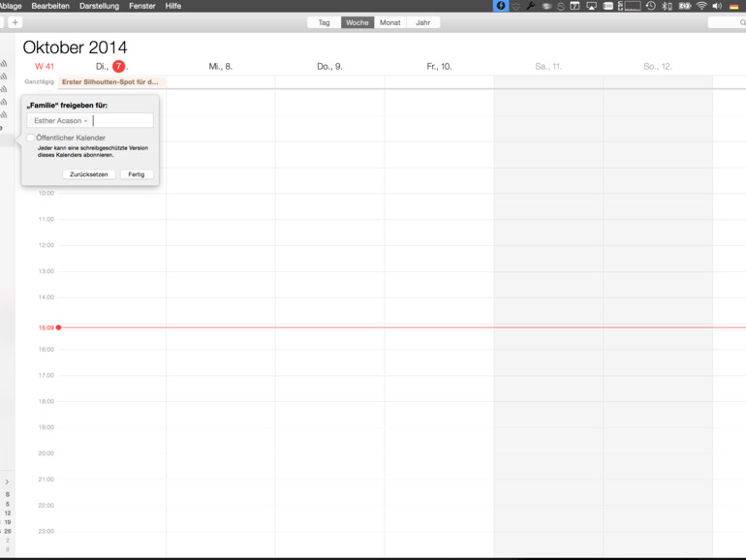This screenshot has height=560, width=746.
Task: Click the keyboard viewer menu bar icon
Action: pos(607,6)
